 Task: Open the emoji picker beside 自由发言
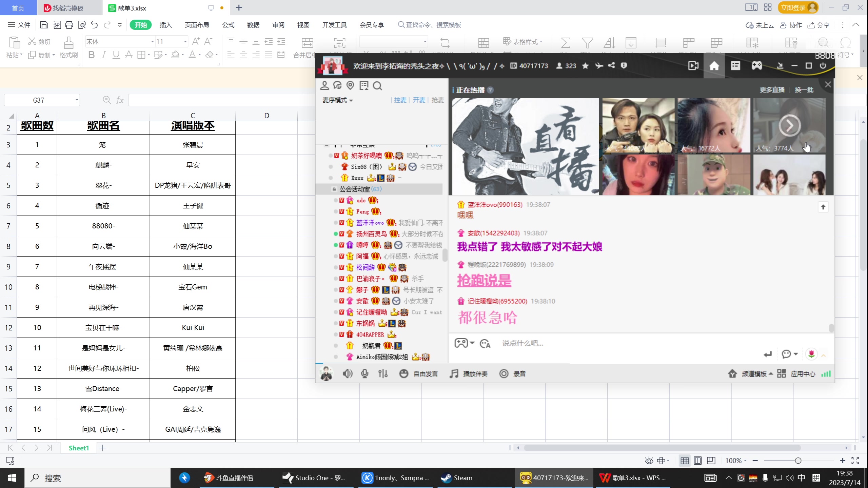(403, 373)
